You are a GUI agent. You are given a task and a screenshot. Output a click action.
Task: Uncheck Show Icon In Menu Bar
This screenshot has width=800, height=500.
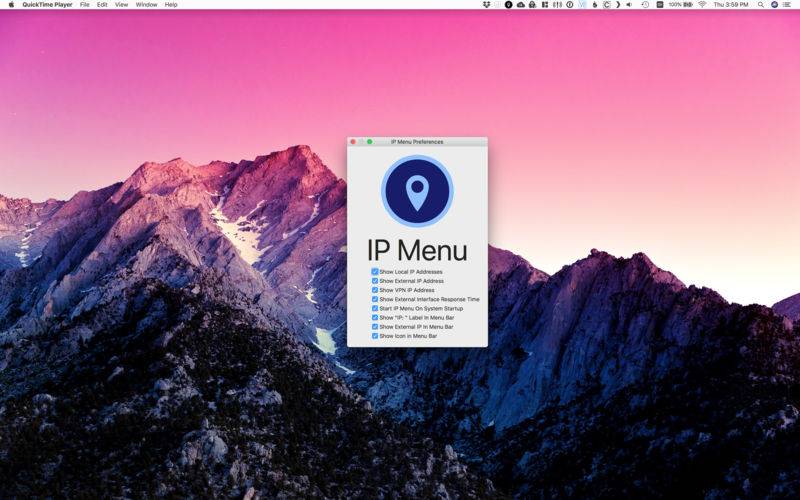click(375, 336)
